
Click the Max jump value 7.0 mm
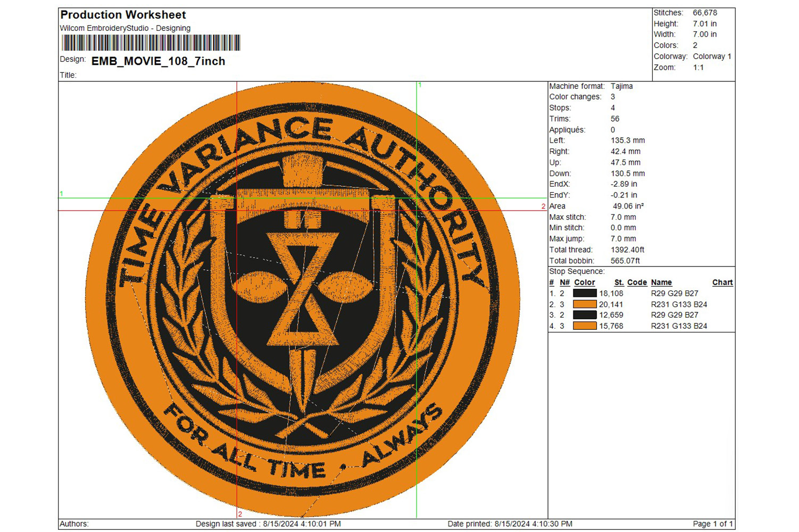pos(623,239)
